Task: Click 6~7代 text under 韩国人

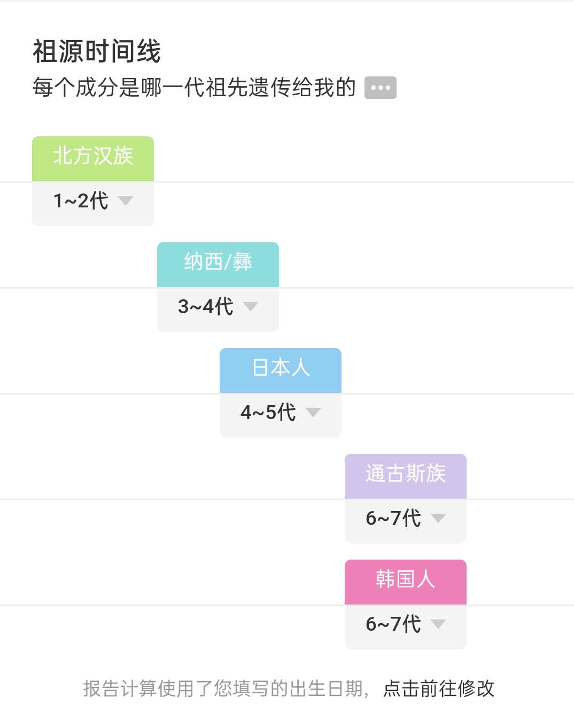Action: 393,624
